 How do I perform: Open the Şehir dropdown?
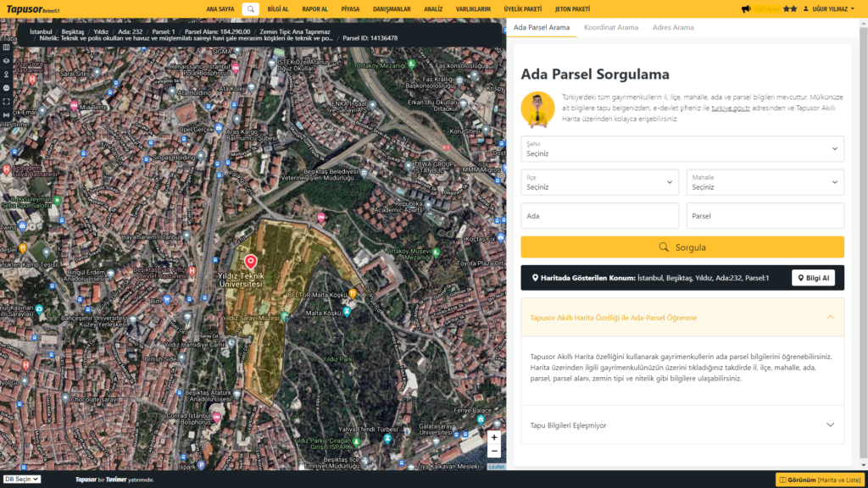pyautogui.click(x=682, y=149)
